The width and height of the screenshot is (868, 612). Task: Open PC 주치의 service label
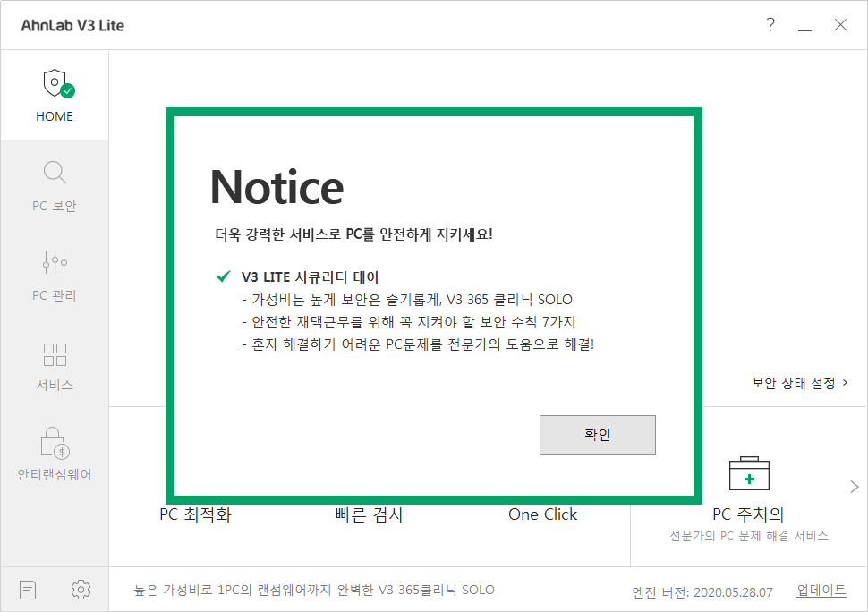[x=748, y=514]
